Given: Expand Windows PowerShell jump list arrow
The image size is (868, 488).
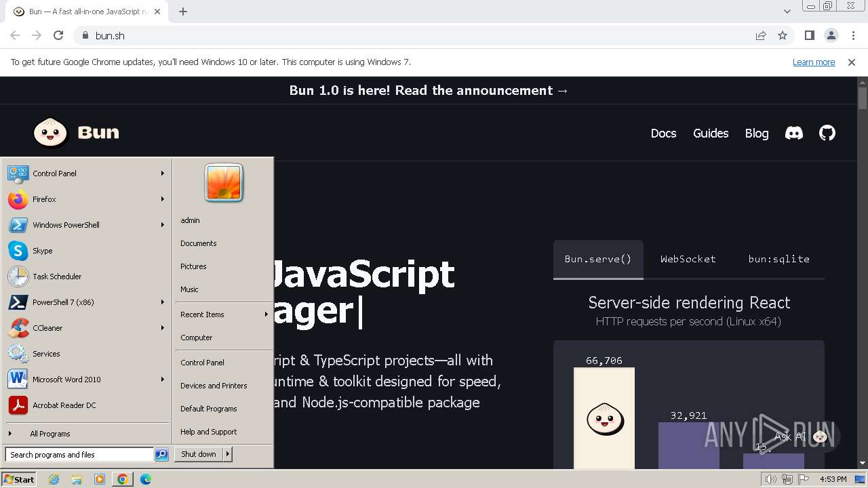Looking at the screenshot, I should coord(163,225).
